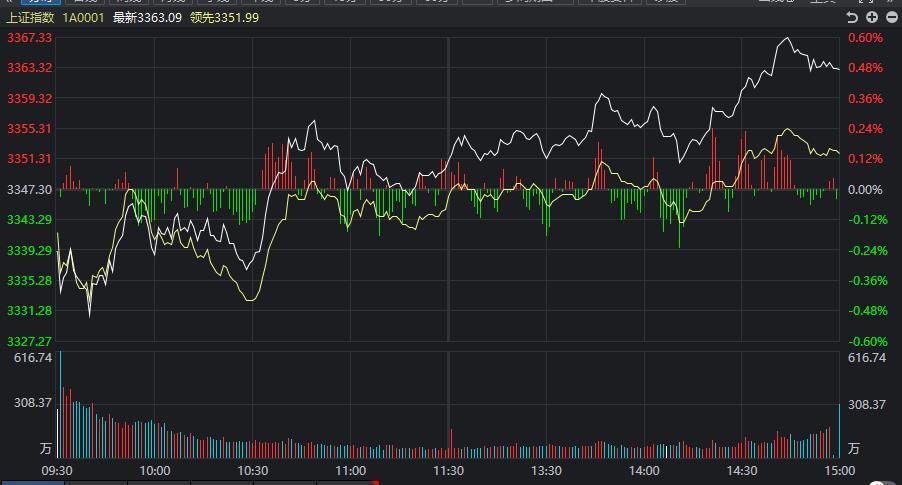This screenshot has width=902, height=485.
Task: Toggle the switch at the bottom-right corner
Action: [882, 483]
